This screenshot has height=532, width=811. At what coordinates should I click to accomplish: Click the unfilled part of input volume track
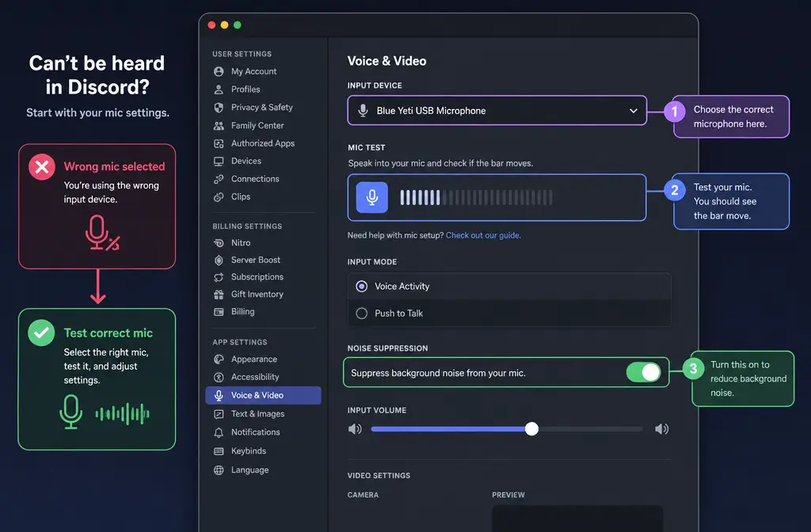(x=590, y=429)
